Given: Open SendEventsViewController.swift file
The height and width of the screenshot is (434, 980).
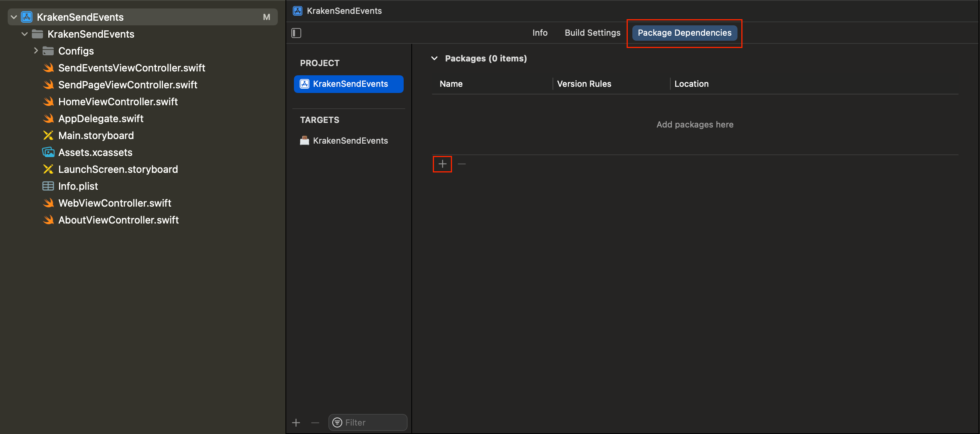Looking at the screenshot, I should 132,68.
